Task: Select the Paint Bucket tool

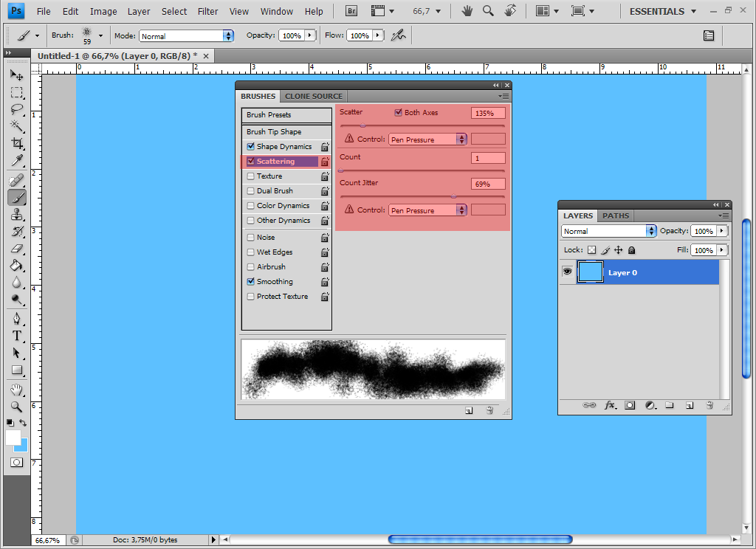Action: [x=16, y=266]
